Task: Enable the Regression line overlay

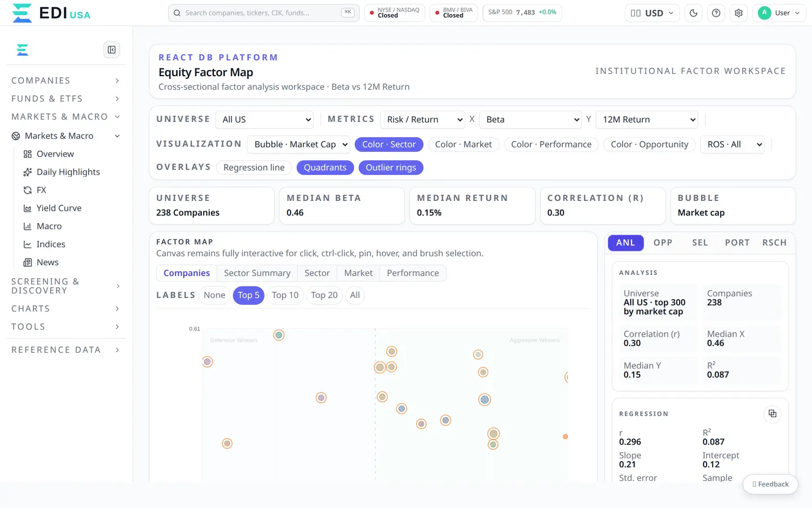Action: (254, 168)
